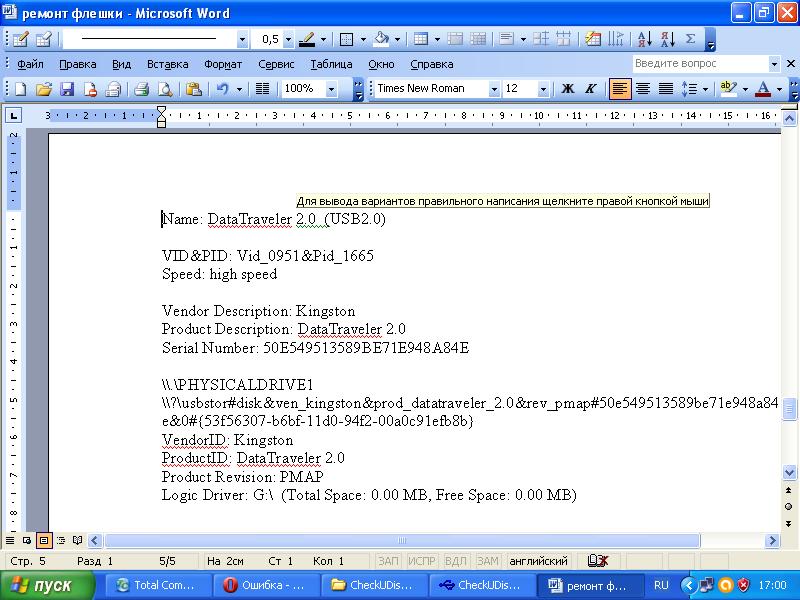Click the Border Color pen icon
This screenshot has height=600, width=800.
click(306, 39)
